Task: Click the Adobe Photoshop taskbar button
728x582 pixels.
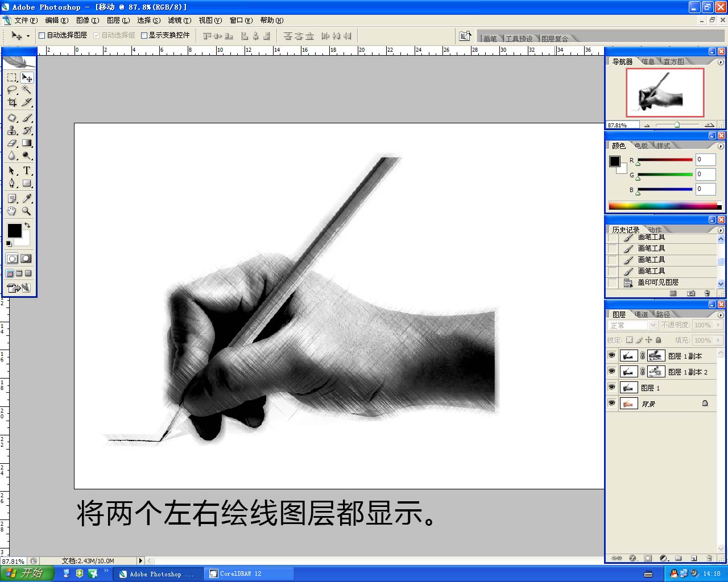Action: coord(159,573)
